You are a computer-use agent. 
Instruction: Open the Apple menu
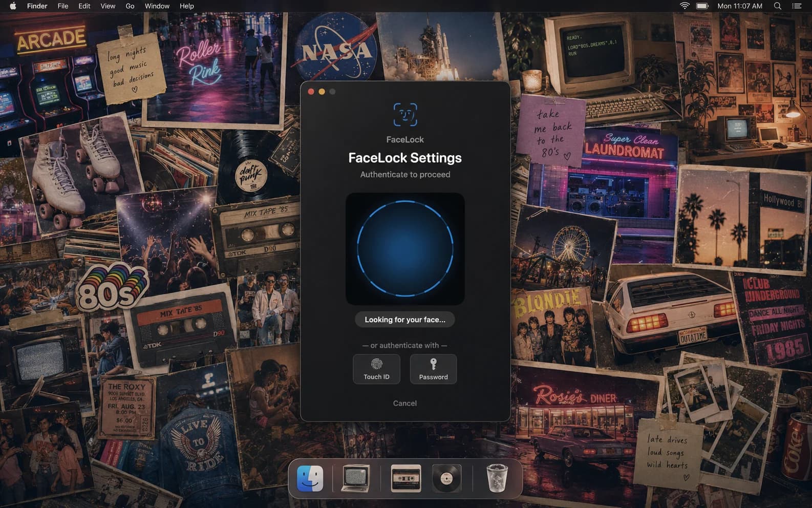13,6
